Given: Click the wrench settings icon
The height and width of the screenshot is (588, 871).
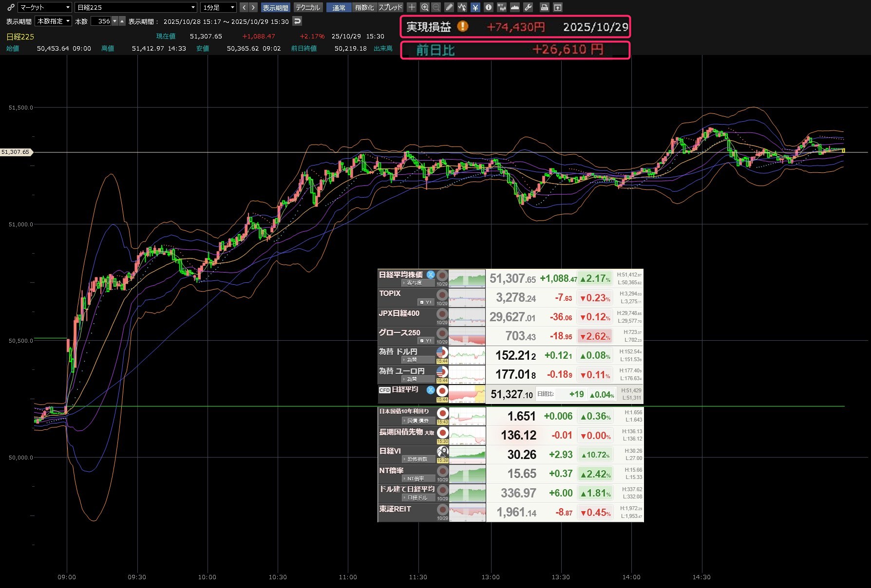Looking at the screenshot, I should [528, 7].
